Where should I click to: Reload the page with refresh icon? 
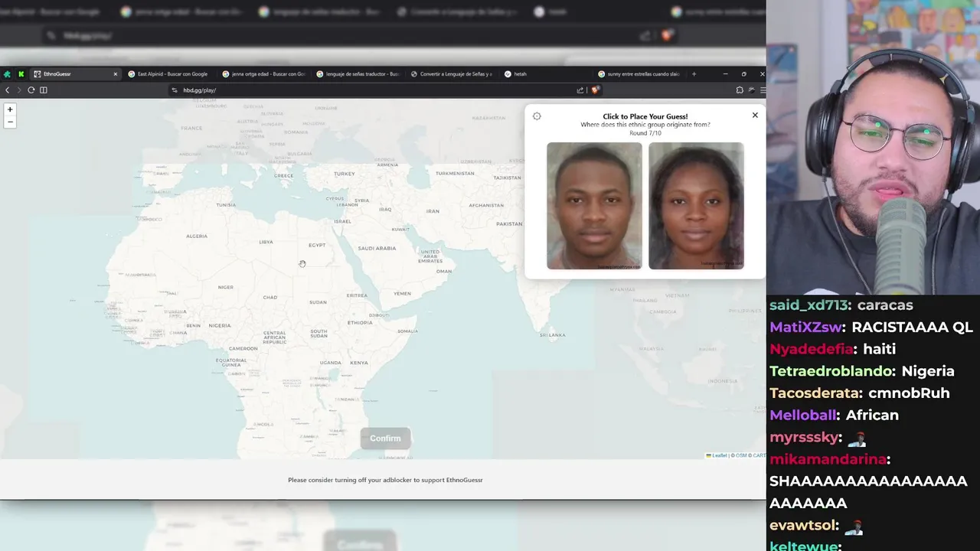(x=31, y=90)
